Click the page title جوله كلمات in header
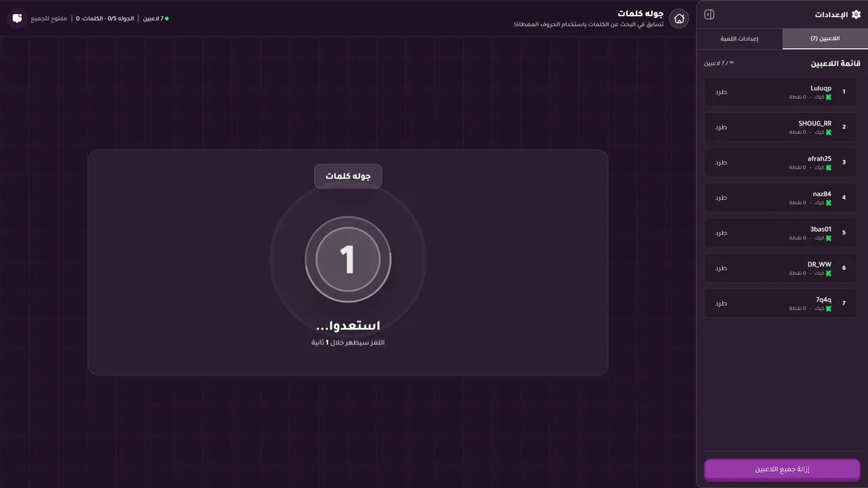Viewport: 868px width, 488px height. (x=640, y=14)
